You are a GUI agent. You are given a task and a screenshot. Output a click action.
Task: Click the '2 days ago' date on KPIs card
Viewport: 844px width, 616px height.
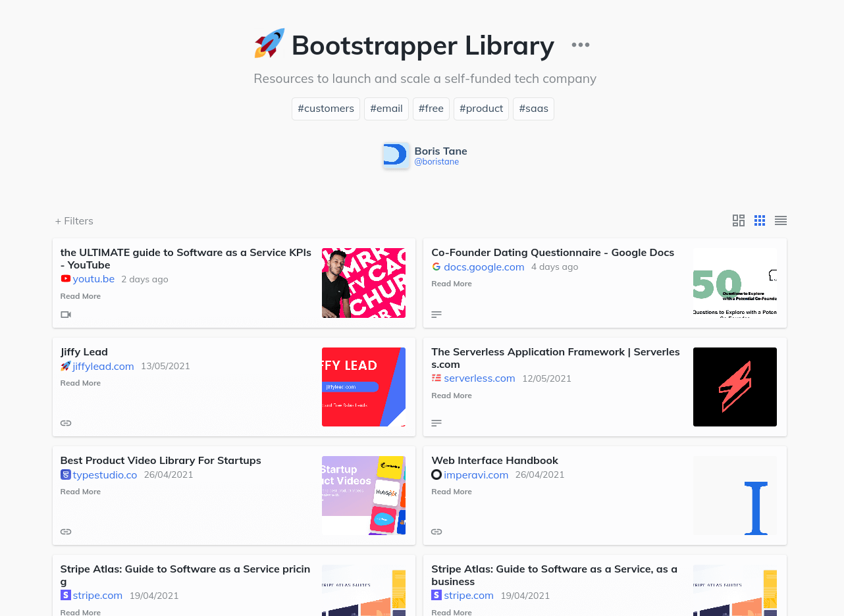tap(145, 279)
